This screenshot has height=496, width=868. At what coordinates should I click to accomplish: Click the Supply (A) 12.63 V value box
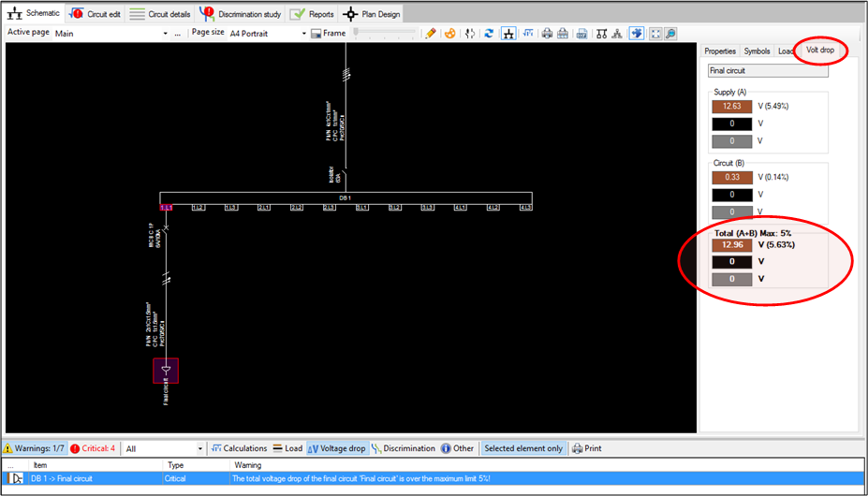click(x=732, y=107)
